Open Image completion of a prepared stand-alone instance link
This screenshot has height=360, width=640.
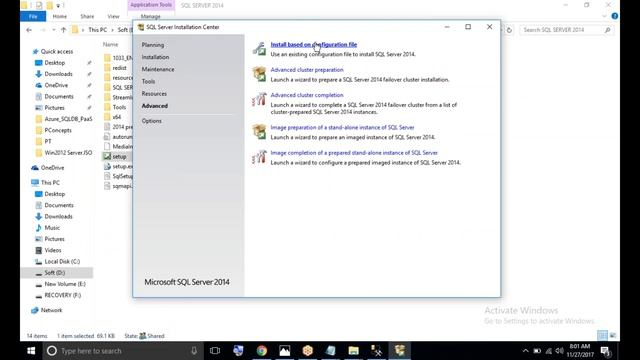(354, 153)
